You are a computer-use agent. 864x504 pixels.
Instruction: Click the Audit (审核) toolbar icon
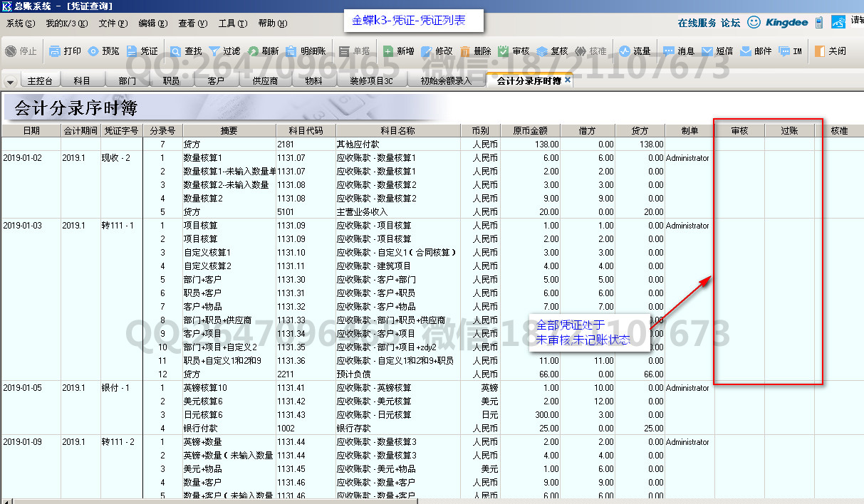(504, 51)
